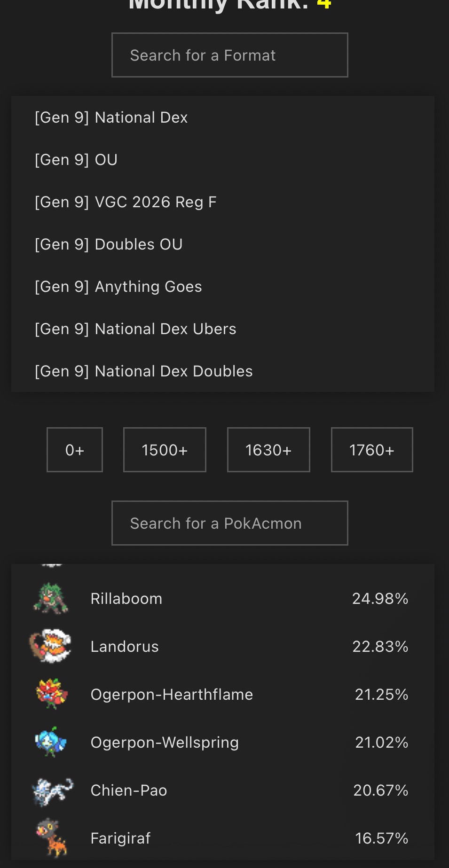
Task: Focus the Pokémon search field
Action: tap(229, 523)
